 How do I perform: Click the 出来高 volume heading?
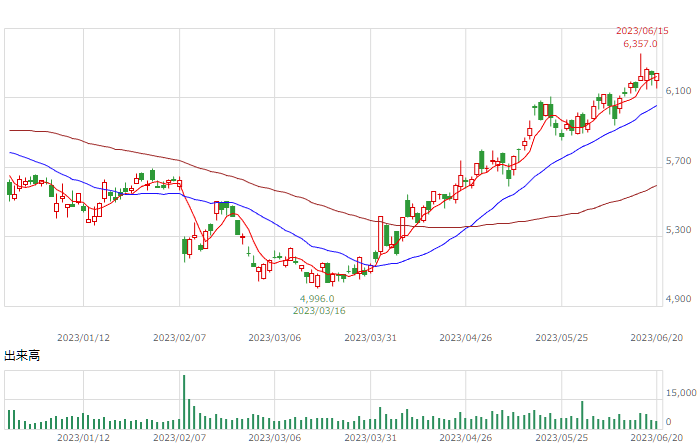tap(22, 355)
